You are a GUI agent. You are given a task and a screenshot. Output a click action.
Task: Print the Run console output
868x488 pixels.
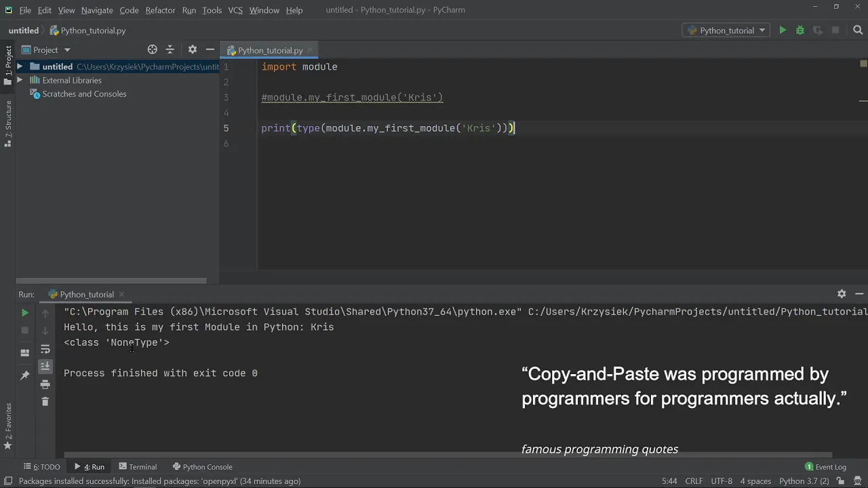coord(45,384)
